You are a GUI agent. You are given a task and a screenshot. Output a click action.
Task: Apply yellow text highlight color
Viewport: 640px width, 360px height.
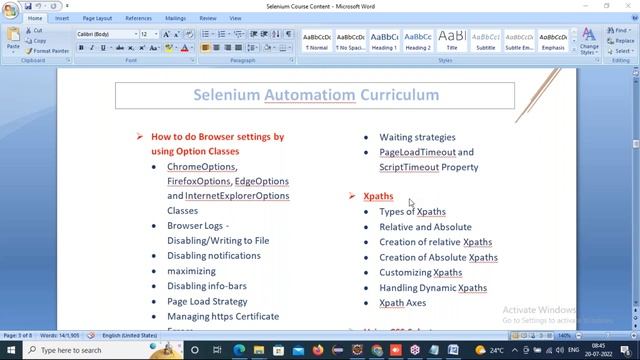(x=168, y=48)
